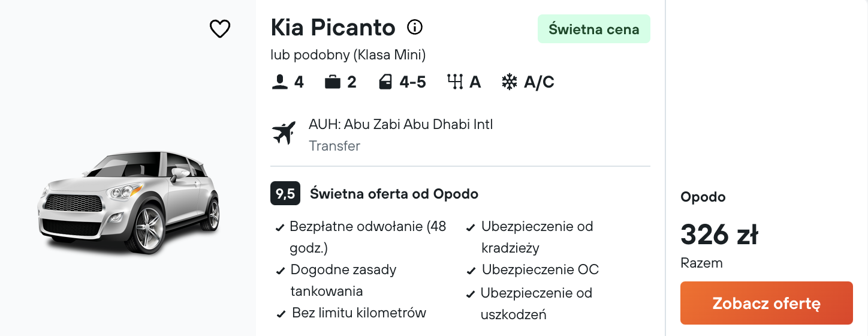The image size is (868, 336).
Task: View the silver car thumbnail image
Action: (128, 201)
